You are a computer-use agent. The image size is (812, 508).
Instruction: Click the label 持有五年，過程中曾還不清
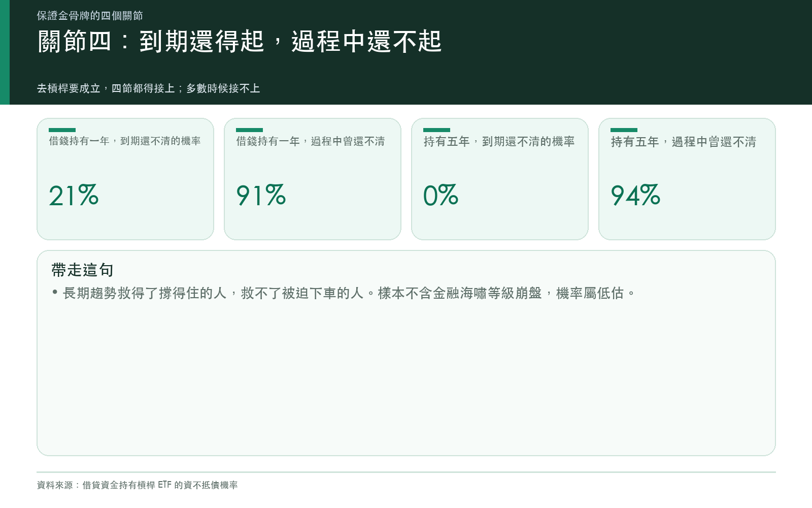point(684,142)
